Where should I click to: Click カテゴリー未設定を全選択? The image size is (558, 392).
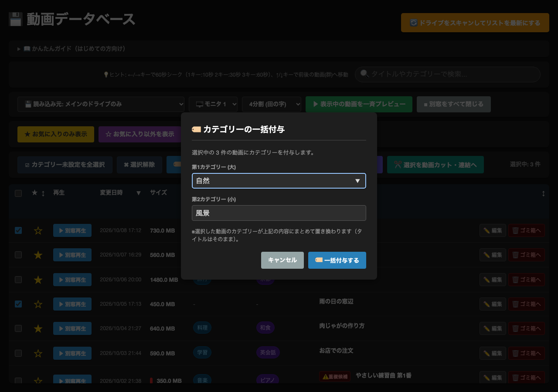[65, 165]
